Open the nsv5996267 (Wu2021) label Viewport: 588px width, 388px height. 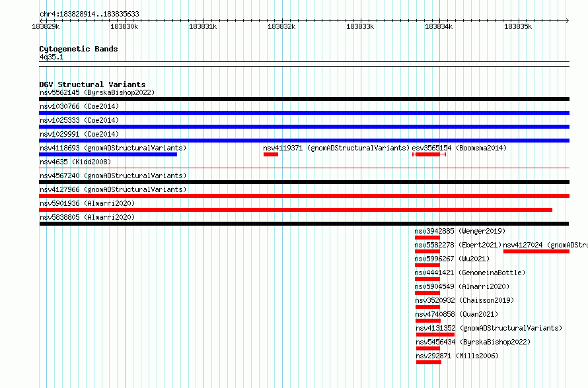(x=452, y=259)
